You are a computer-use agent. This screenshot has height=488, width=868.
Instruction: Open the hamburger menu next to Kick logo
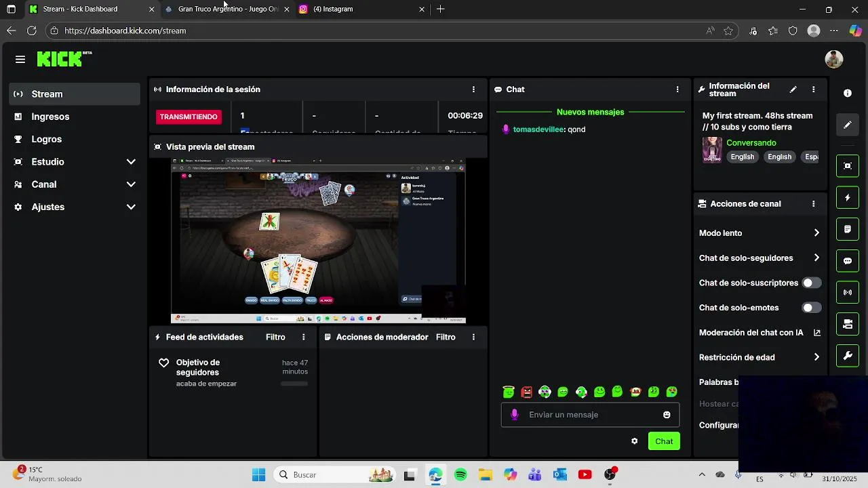[20, 60]
